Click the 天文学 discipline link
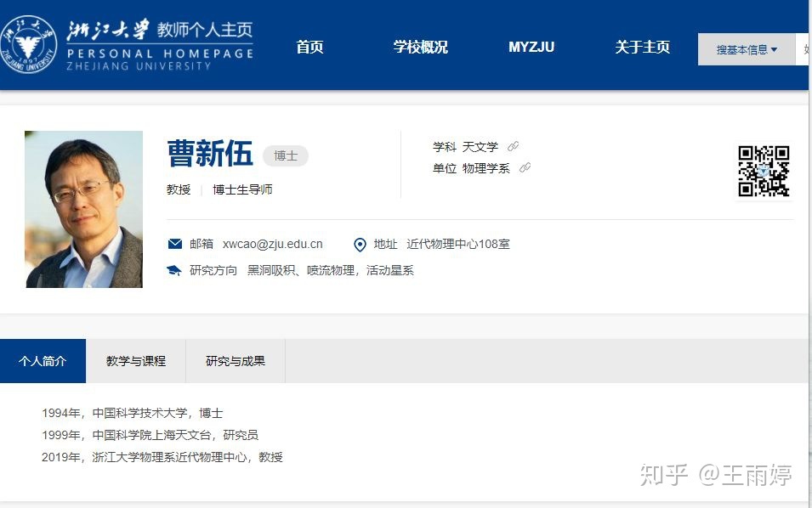The height and width of the screenshot is (508, 812). point(480,147)
